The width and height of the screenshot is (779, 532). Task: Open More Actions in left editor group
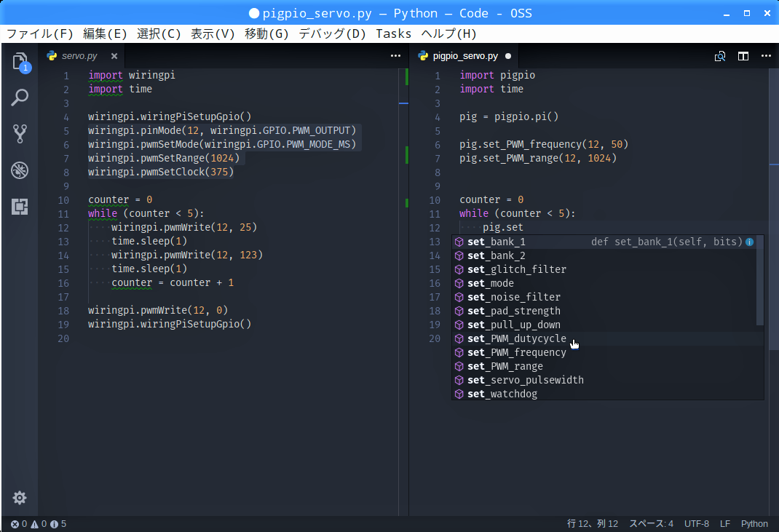[395, 55]
